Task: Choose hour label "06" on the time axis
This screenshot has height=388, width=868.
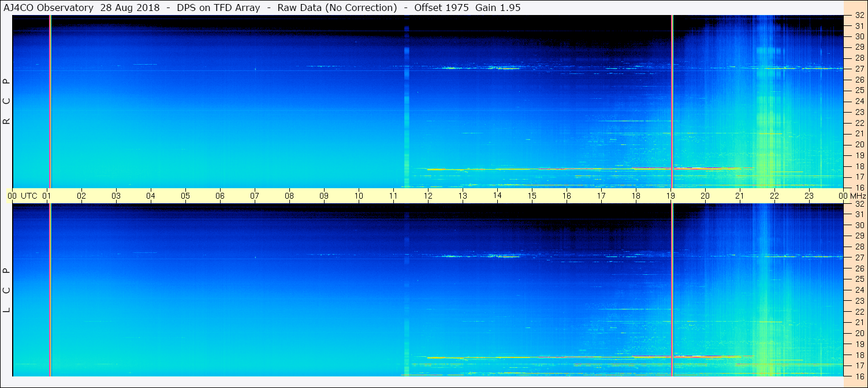Action: click(x=220, y=196)
